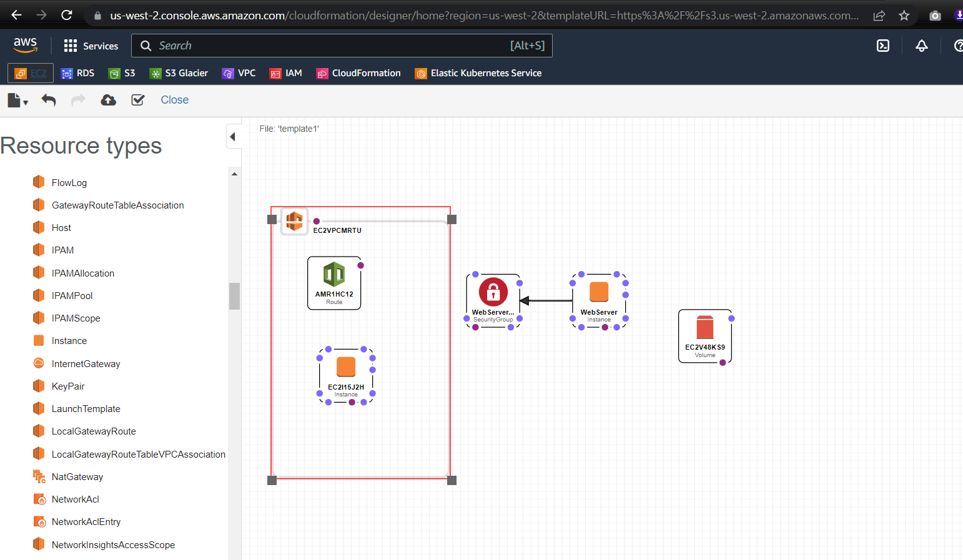Open S3 Glacier shortcut

(x=179, y=73)
